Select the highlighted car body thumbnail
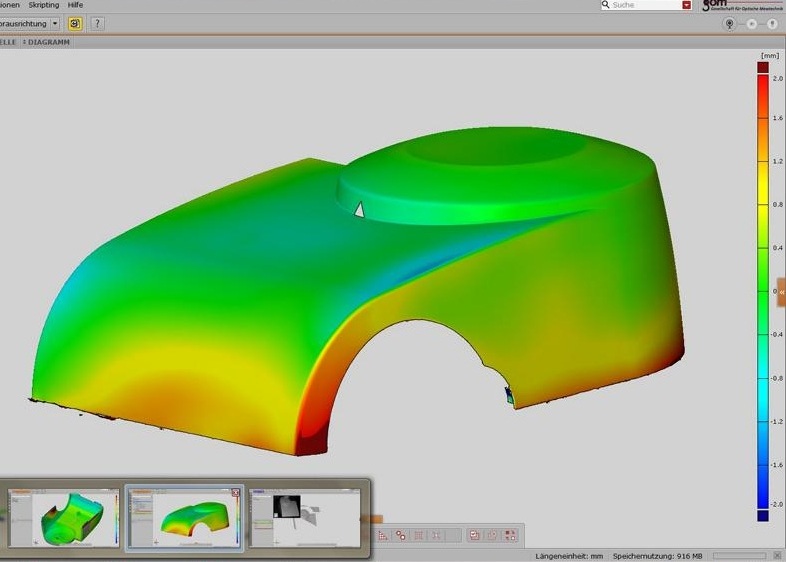This screenshot has width=786, height=562. click(x=184, y=518)
